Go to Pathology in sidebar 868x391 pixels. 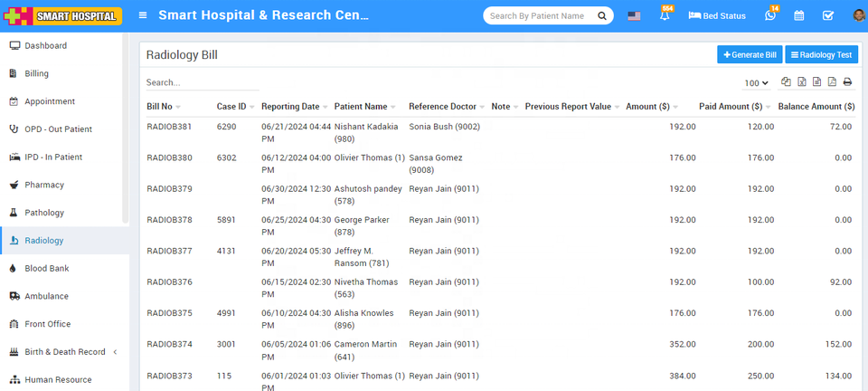[x=44, y=213]
